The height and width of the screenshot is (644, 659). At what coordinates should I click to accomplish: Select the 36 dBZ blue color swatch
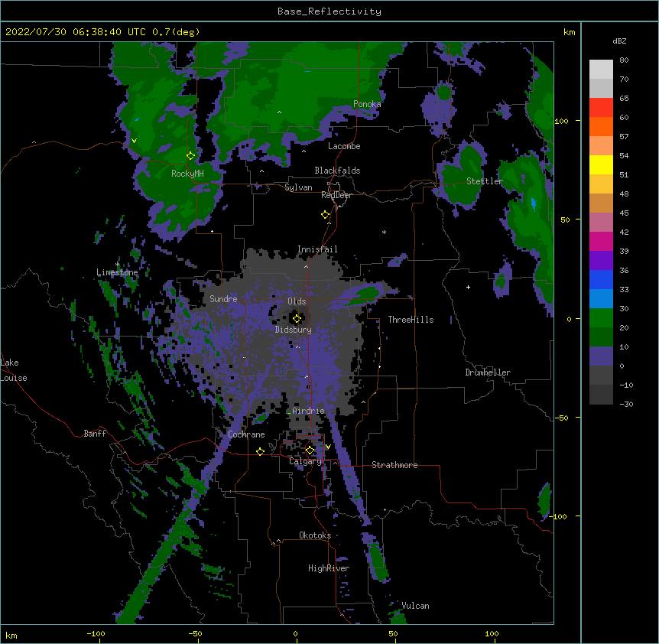[x=601, y=279]
